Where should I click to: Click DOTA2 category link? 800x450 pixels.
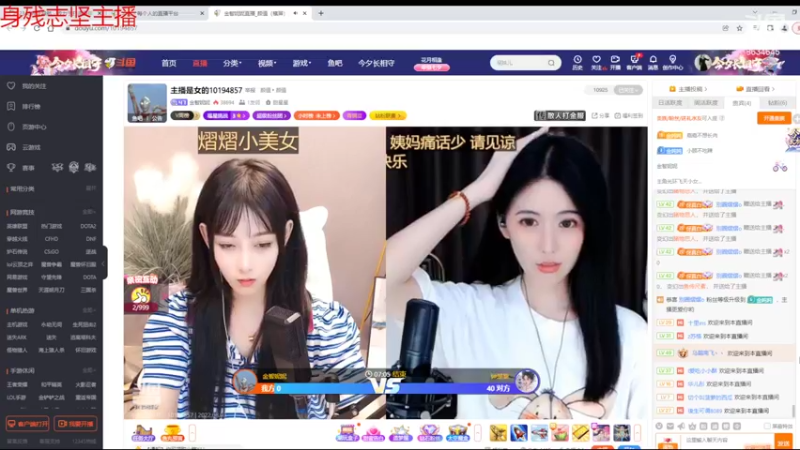pos(88,226)
